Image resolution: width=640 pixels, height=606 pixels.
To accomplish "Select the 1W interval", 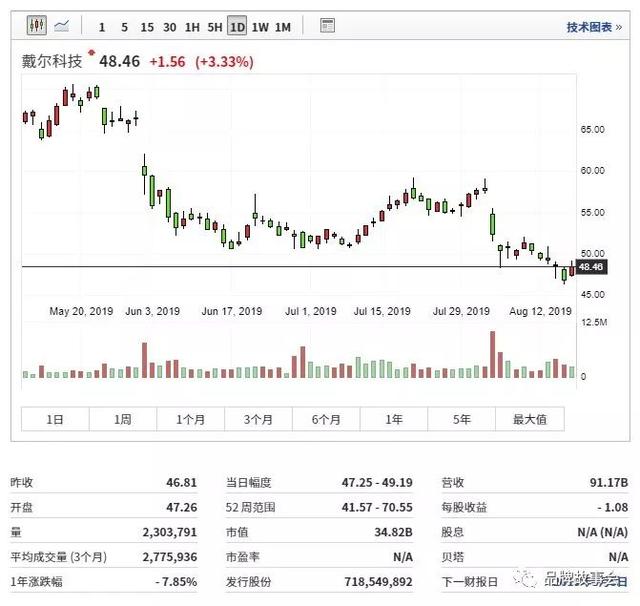I will pyautogui.click(x=260, y=27).
